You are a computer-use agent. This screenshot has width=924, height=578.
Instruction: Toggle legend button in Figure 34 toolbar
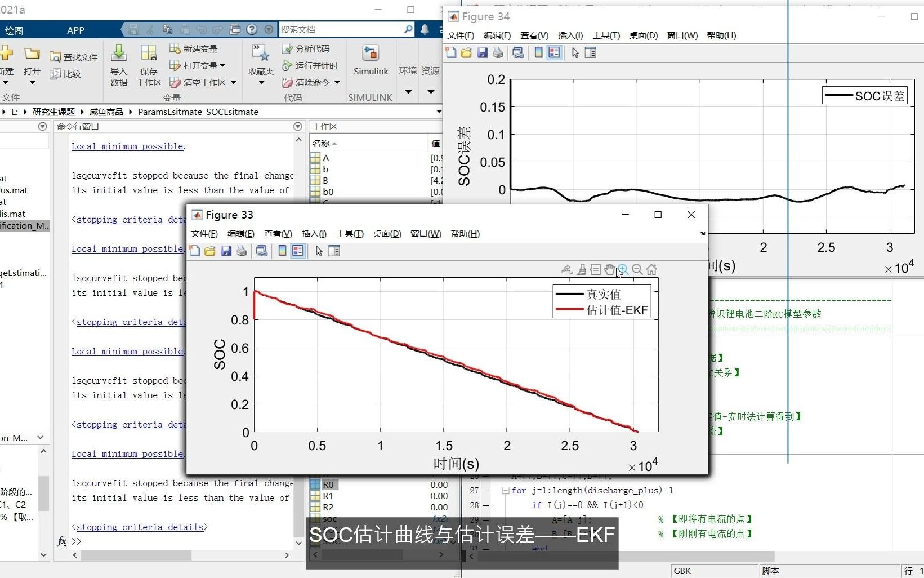pos(554,53)
